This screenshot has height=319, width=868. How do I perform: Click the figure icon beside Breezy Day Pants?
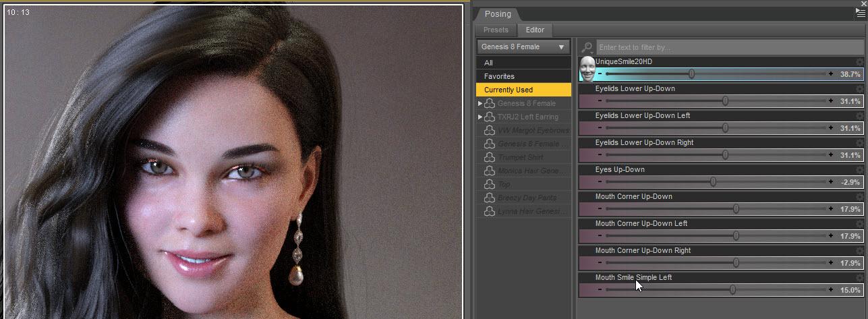pos(490,198)
